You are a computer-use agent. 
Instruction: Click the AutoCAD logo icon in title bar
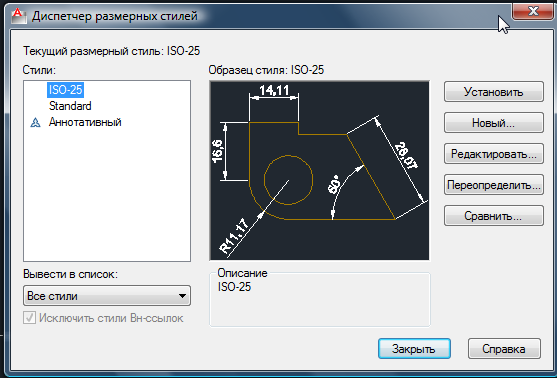coord(18,16)
